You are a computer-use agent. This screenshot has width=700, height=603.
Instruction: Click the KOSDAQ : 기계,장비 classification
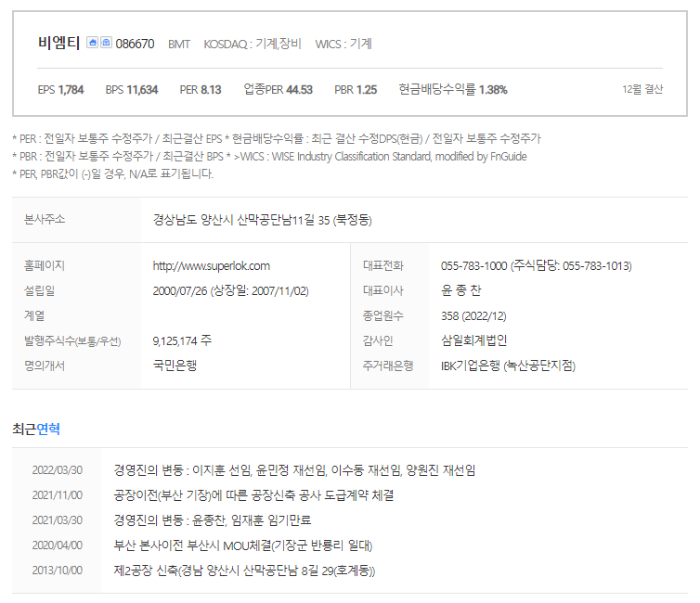tap(253, 44)
